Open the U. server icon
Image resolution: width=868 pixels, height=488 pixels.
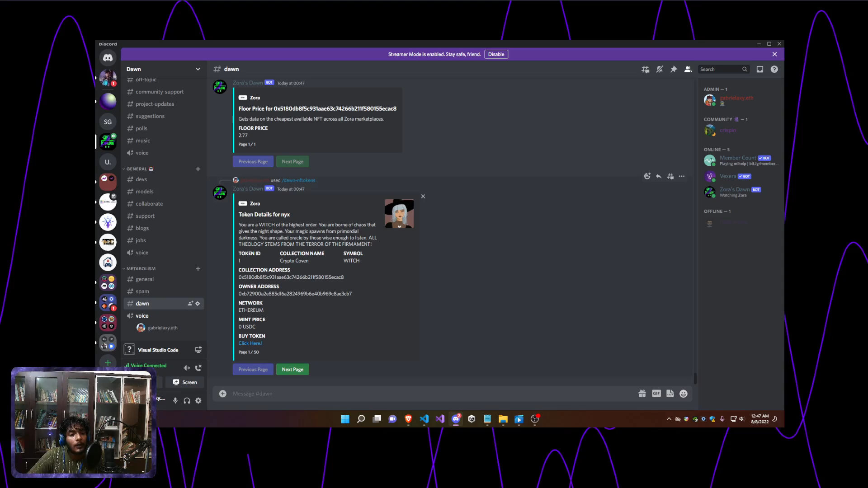(108, 162)
